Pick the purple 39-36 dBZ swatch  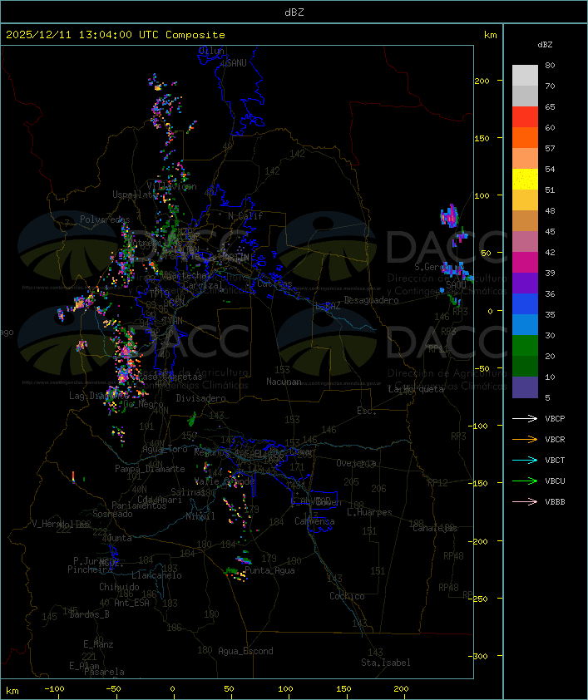(525, 283)
